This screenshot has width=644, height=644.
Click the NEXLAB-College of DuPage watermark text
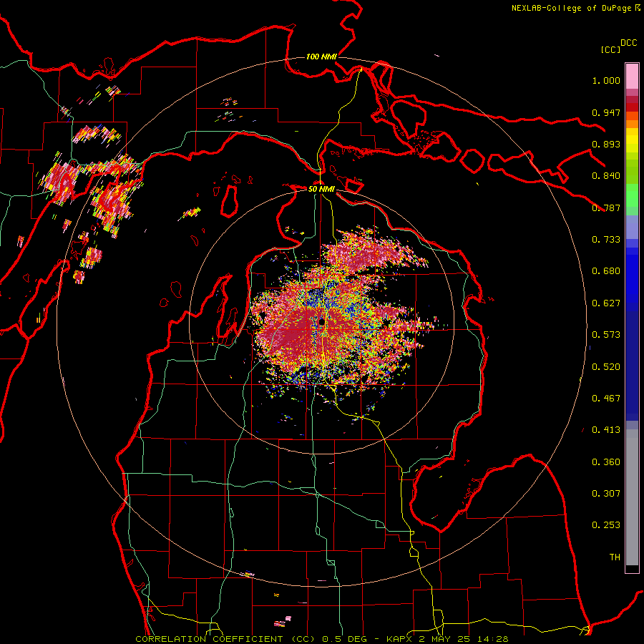575,8
